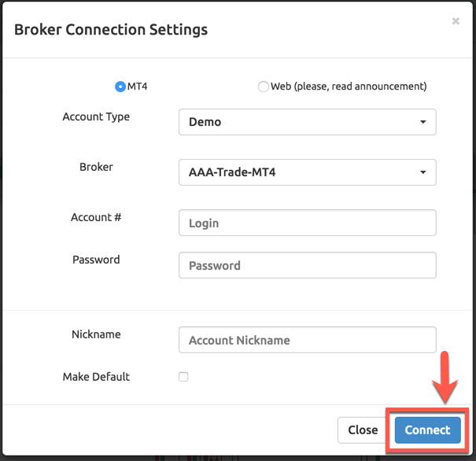
Task: Select the MT4 radio button
Action: [120, 87]
